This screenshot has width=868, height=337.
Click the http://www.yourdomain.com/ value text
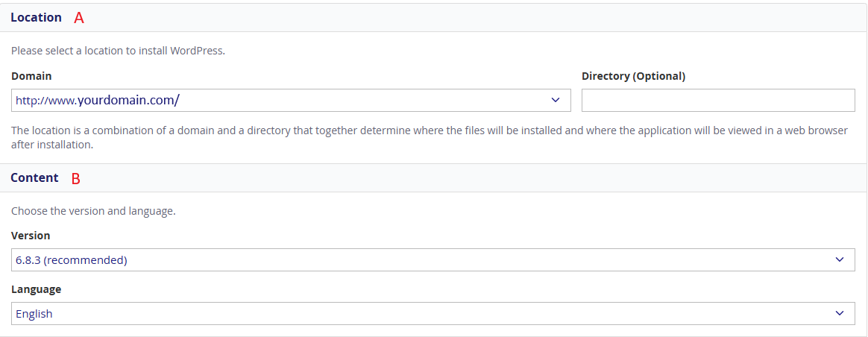pyautogui.click(x=98, y=100)
